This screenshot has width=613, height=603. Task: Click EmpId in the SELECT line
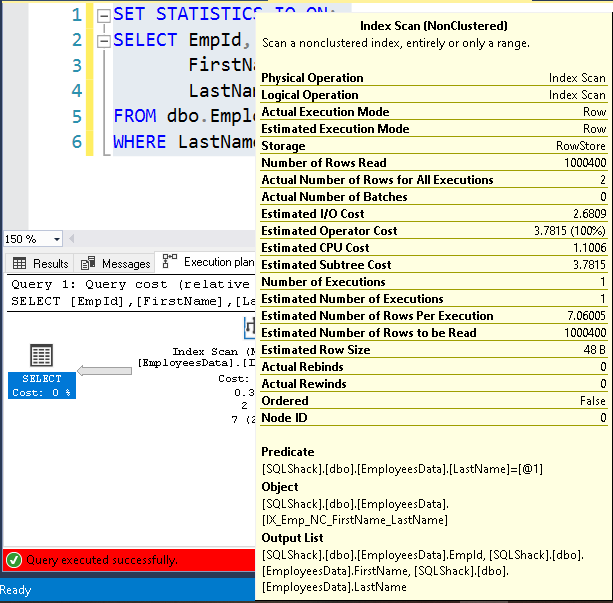(215, 39)
